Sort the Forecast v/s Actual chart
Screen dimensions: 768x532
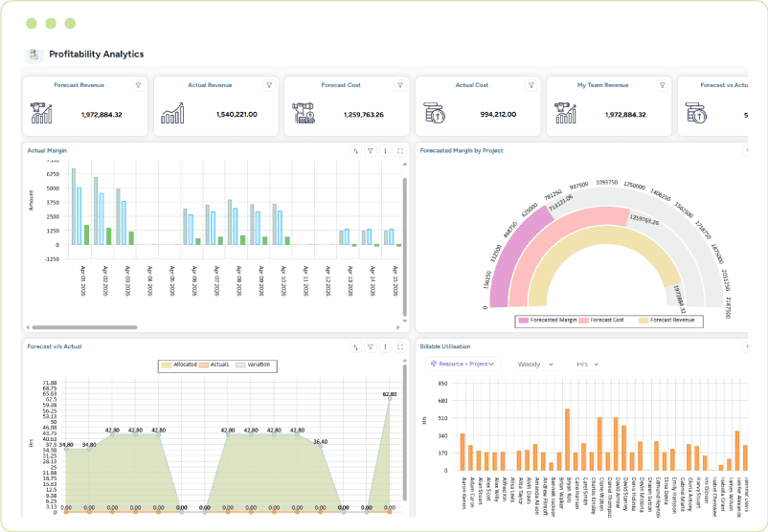[356, 347]
